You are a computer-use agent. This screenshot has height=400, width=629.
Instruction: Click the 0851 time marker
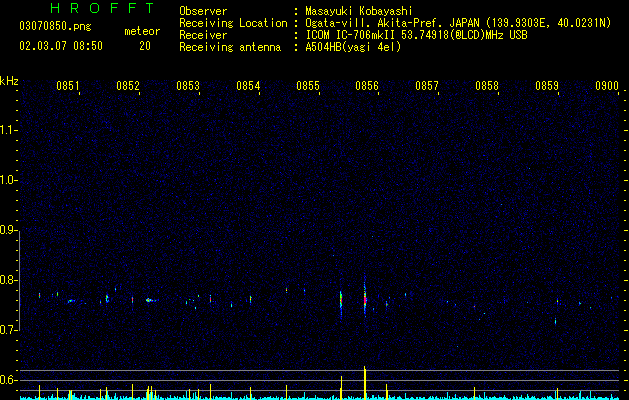[x=67, y=86]
